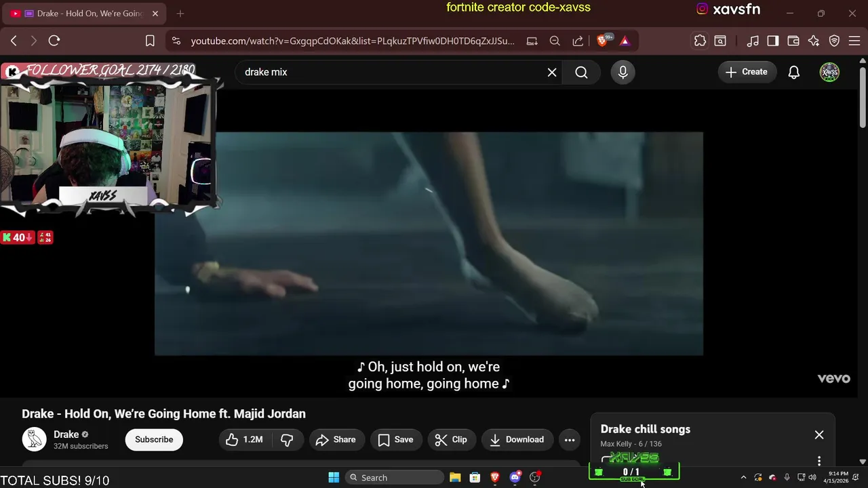Click the browser address bar URL
The width and height of the screenshot is (868, 488).
click(x=353, y=41)
